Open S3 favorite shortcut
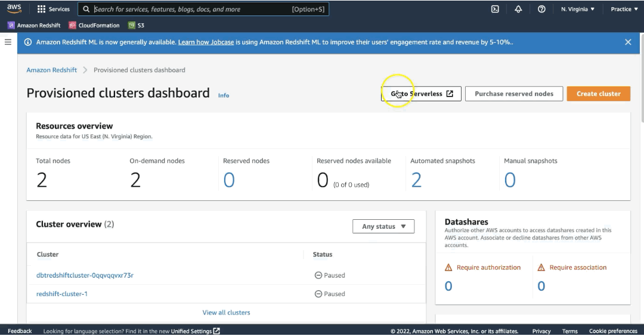Screen dimensions: 644x336 pos(136,26)
